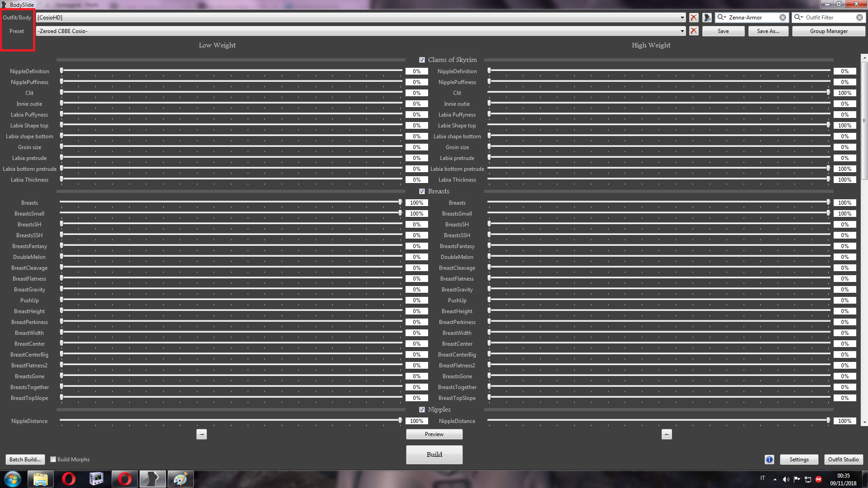Open the Batch Build... dialog

pyautogui.click(x=25, y=460)
